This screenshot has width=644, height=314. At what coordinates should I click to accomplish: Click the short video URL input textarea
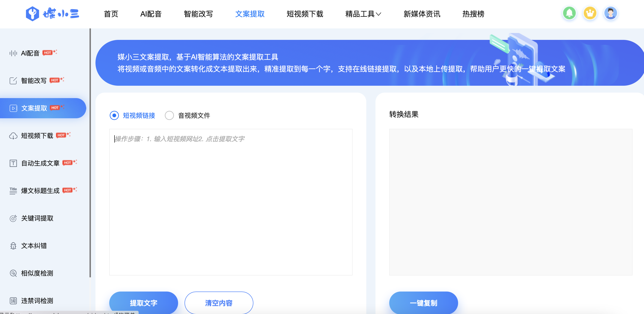(x=231, y=202)
